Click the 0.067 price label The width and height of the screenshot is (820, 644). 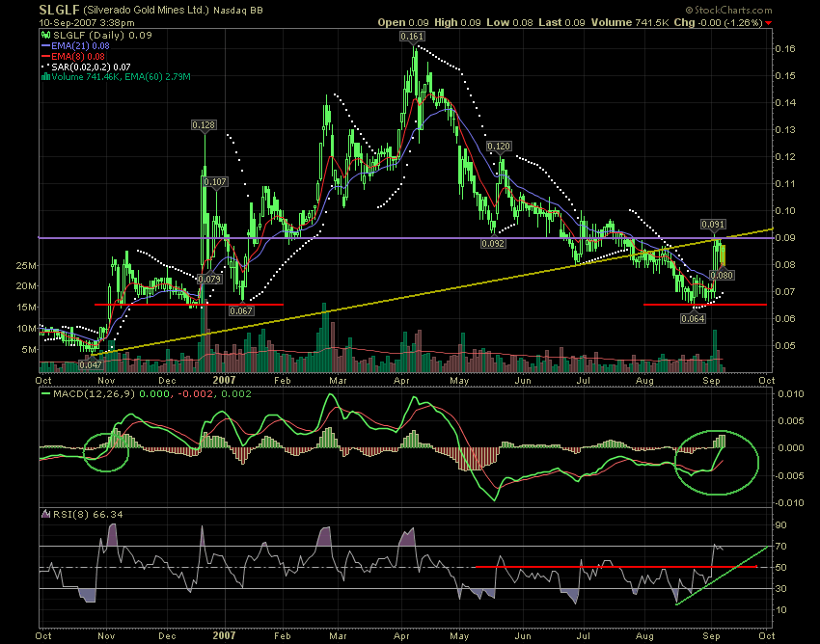[241, 310]
